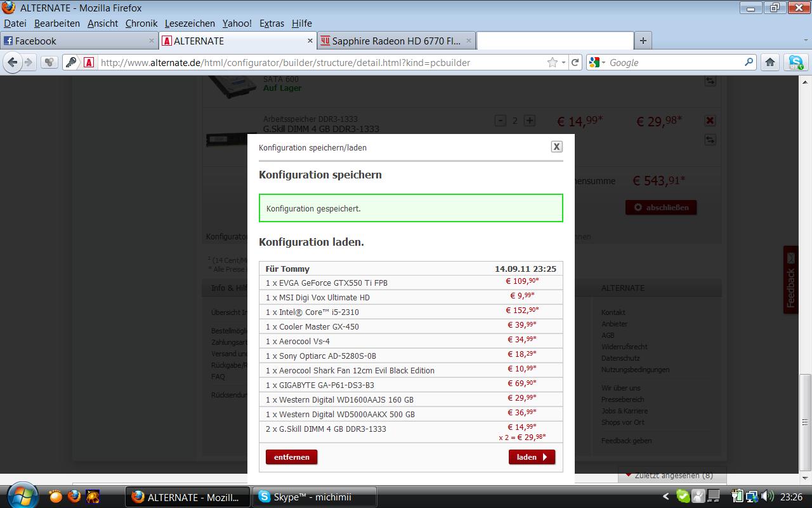Switch to Skype - michimii taskbar window
Viewport: 812px width, 508px height.
[315, 497]
